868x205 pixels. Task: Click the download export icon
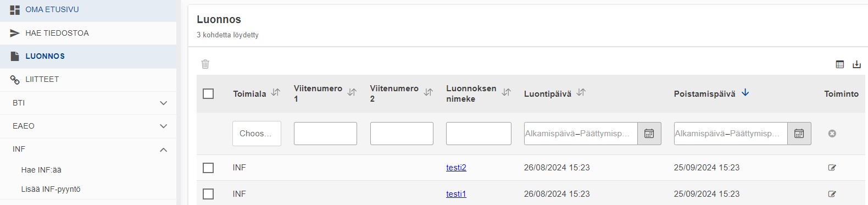point(856,64)
